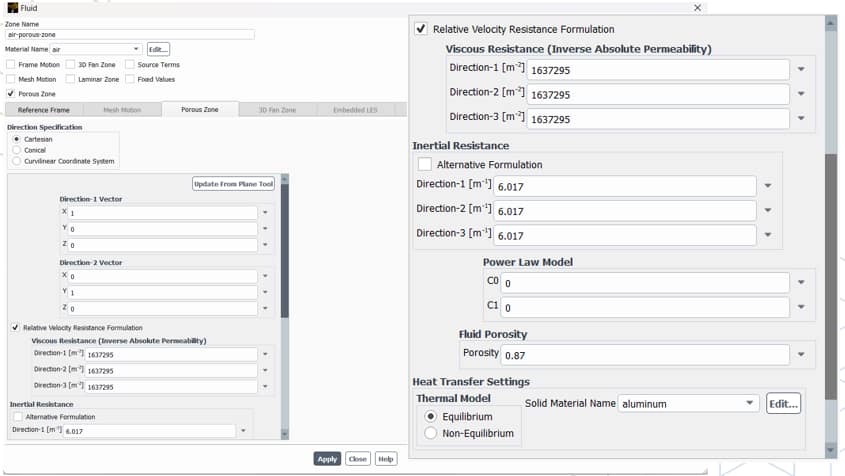
Task: Click Update From Plane Tool button
Action: [x=233, y=184]
